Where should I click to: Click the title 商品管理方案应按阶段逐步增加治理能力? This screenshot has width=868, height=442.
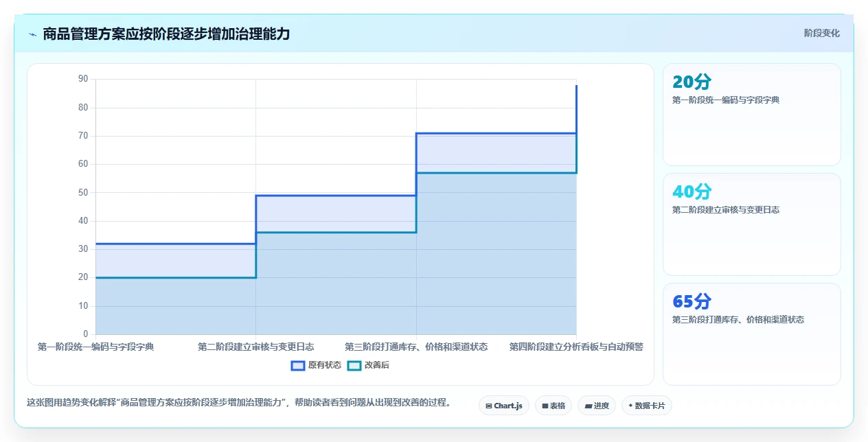[166, 34]
